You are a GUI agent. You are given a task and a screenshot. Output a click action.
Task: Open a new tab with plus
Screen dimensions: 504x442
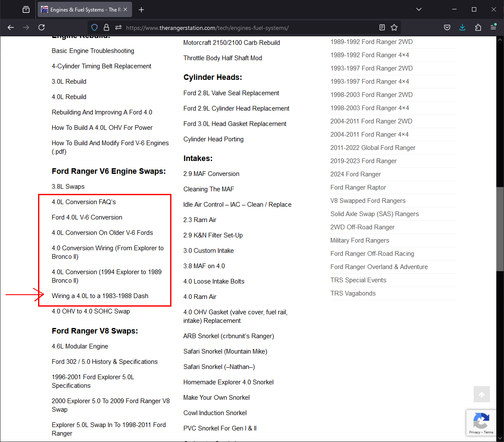141,10
